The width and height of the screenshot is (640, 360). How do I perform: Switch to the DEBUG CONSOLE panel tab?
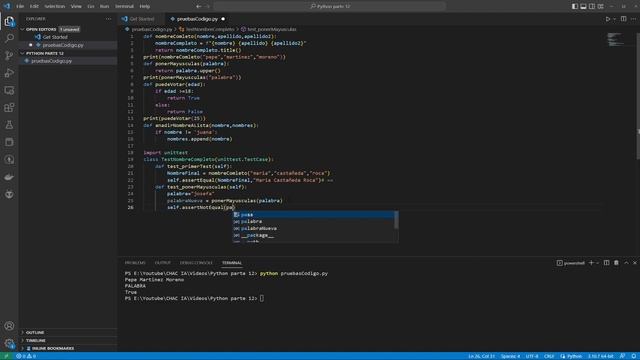pyautogui.click(x=196, y=263)
